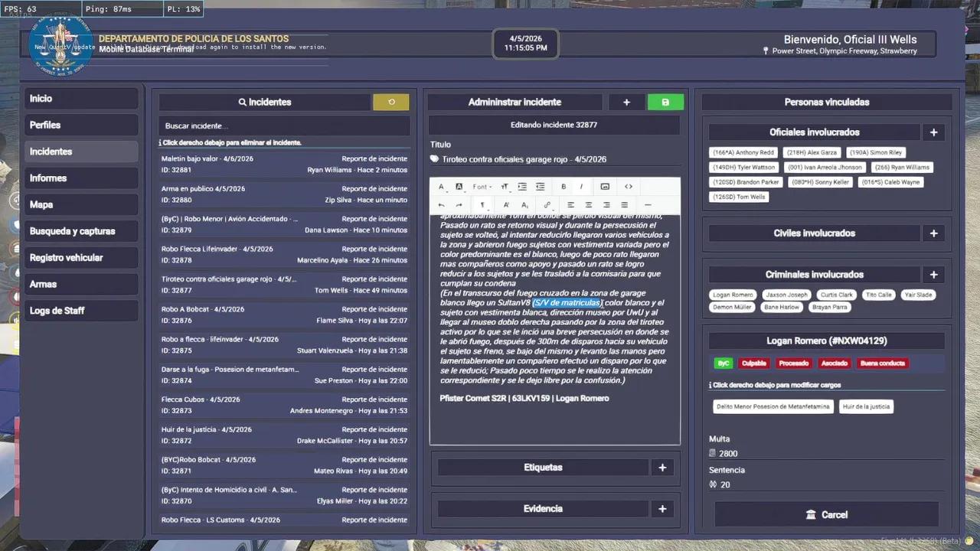Image resolution: width=980 pixels, height=551 pixels.
Task: Click the search icon beside Incidentes
Action: point(242,102)
